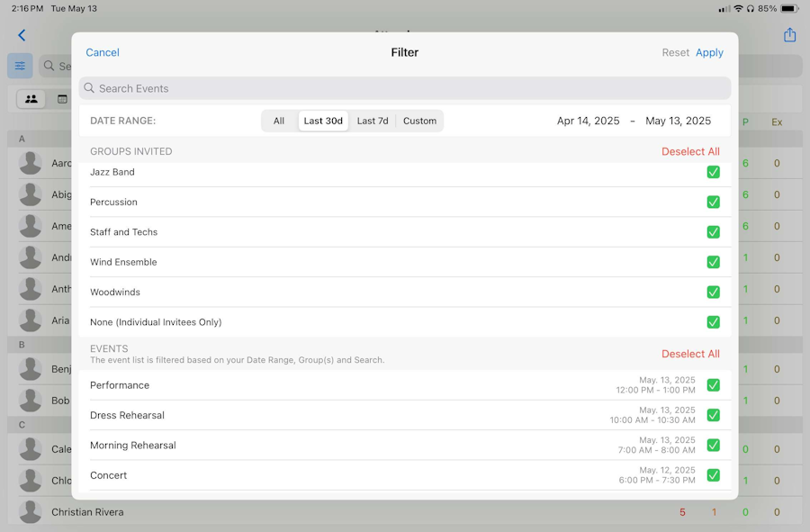Uncheck the Dress Rehearsal event
810x532 pixels.
click(x=714, y=415)
